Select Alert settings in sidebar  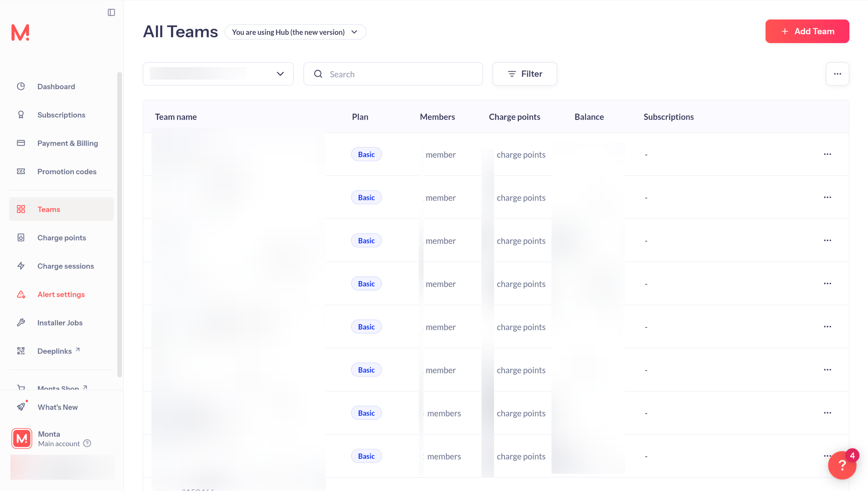(61, 294)
